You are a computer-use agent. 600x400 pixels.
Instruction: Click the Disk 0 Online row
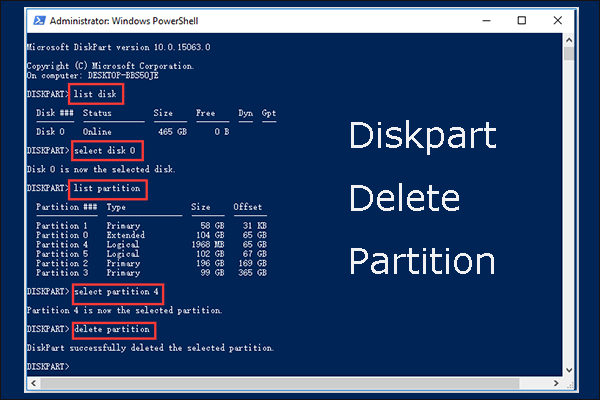click(x=132, y=132)
